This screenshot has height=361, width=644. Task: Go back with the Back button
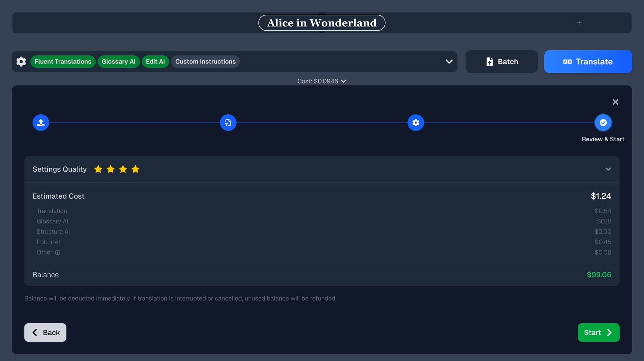pyautogui.click(x=45, y=332)
